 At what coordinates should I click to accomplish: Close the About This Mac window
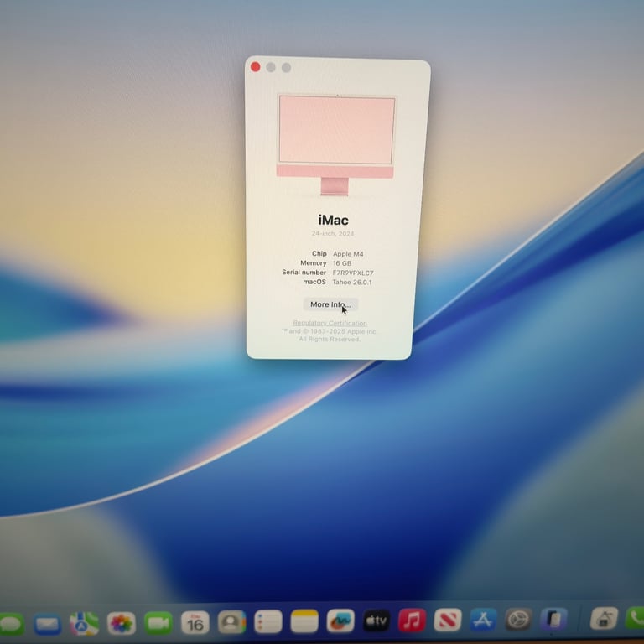(x=255, y=67)
